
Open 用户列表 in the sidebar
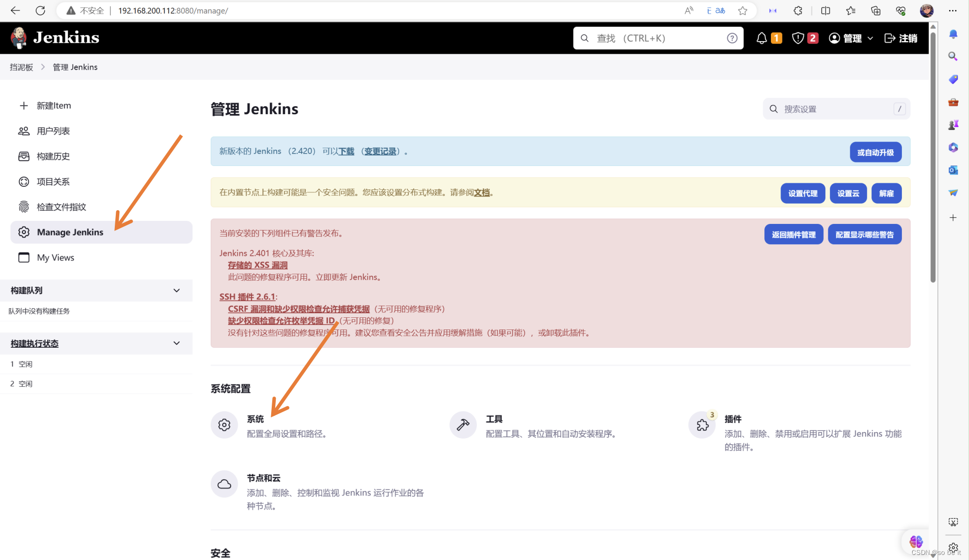coord(101,131)
